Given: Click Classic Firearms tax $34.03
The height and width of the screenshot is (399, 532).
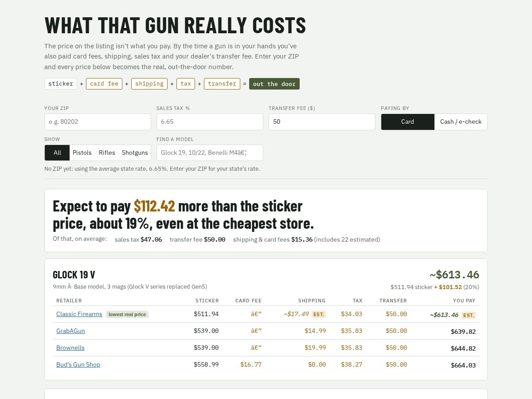Looking at the screenshot, I should (352, 314).
